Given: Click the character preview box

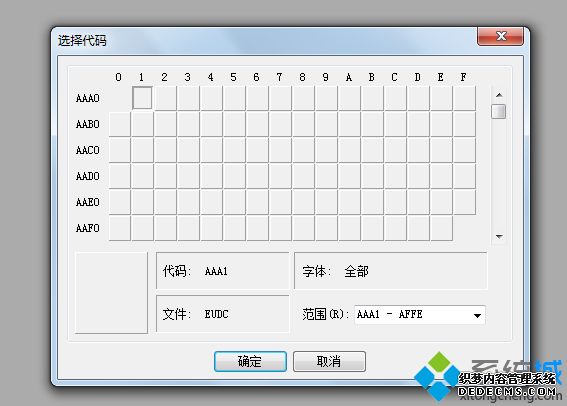Looking at the screenshot, I should point(111,293).
